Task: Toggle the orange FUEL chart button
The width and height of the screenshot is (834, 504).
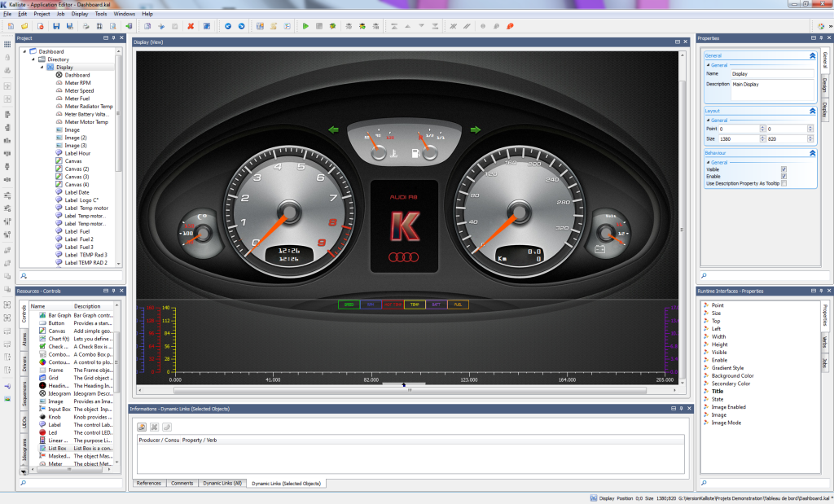Action: coord(458,305)
